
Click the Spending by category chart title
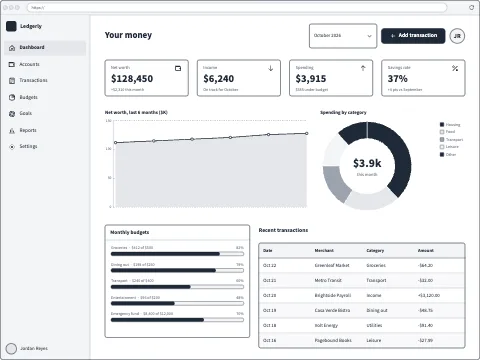pyautogui.click(x=343, y=113)
